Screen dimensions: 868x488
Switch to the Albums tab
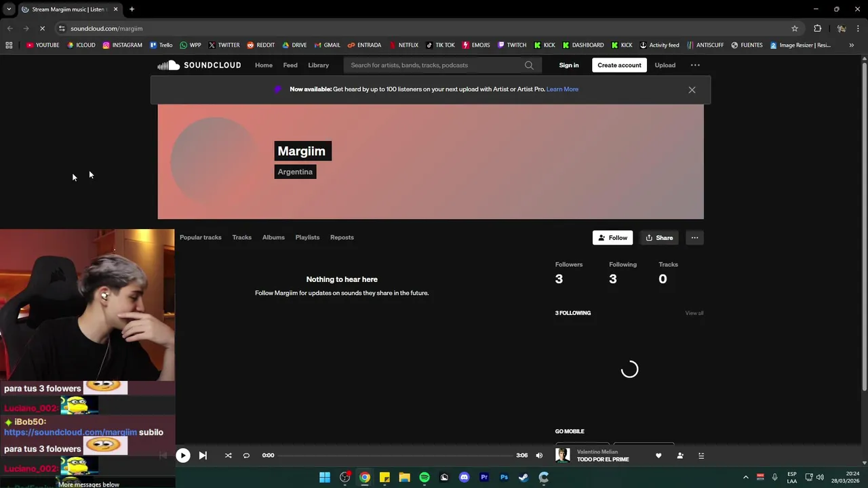tap(273, 237)
